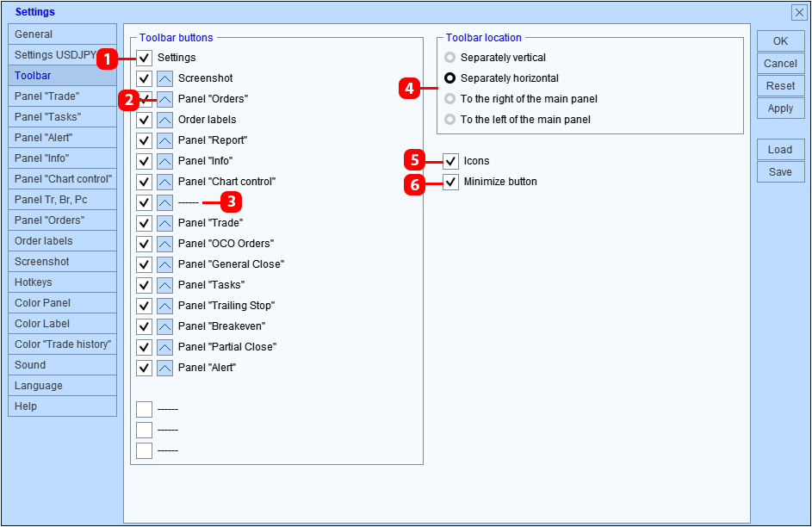Click up arrow beside Panel "Alert"
The image size is (812, 527).
pyautogui.click(x=164, y=368)
